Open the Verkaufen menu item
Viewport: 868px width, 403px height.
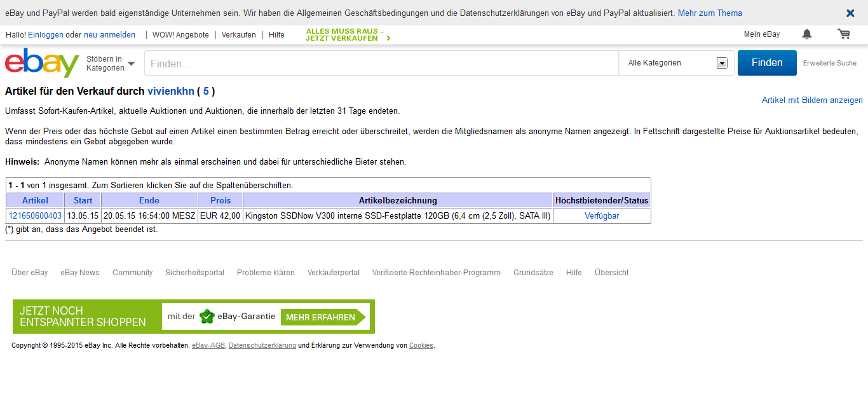[239, 35]
